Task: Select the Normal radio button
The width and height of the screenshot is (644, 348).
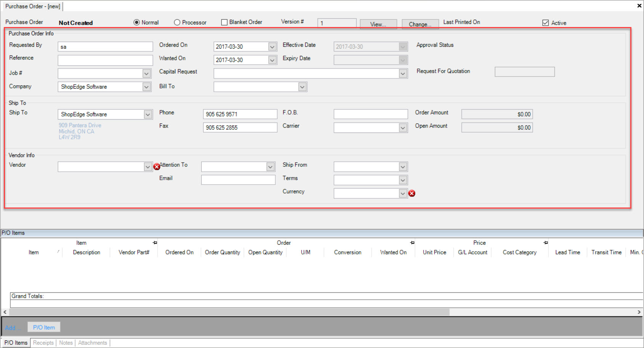Action: pyautogui.click(x=137, y=22)
